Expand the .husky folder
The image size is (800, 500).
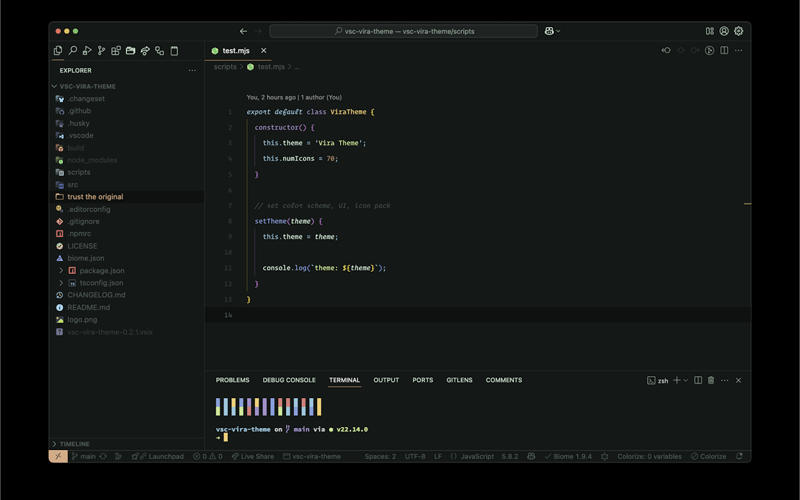78,123
